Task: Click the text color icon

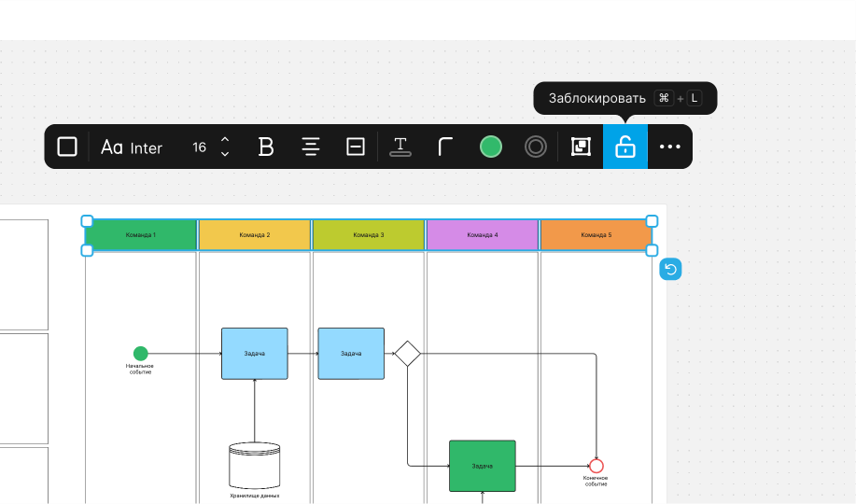Action: (400, 147)
